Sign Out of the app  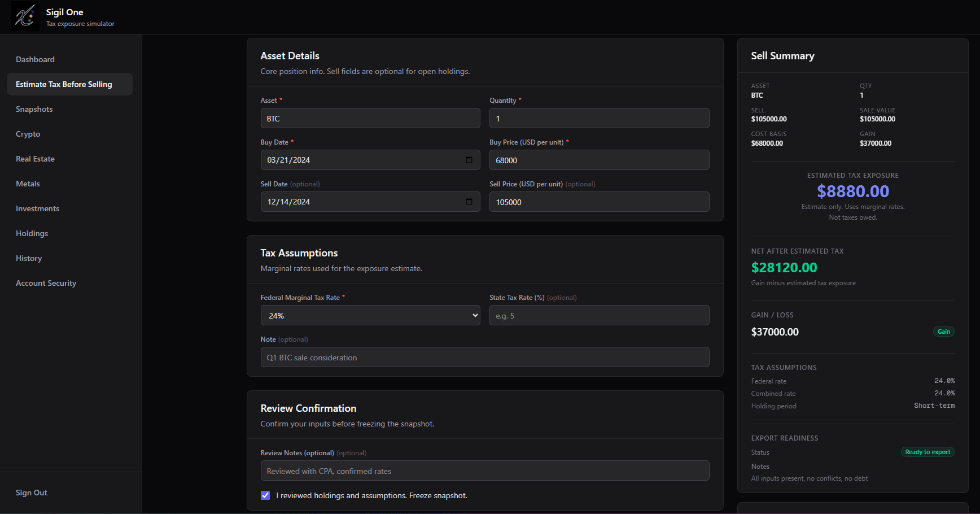coord(32,493)
